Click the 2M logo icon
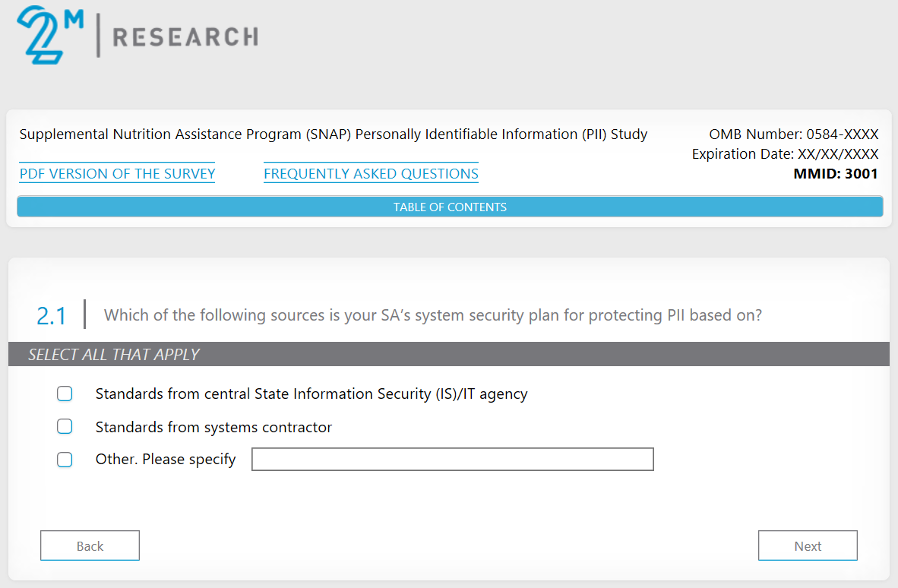Viewport: 898px width, 588px height. [x=49, y=34]
